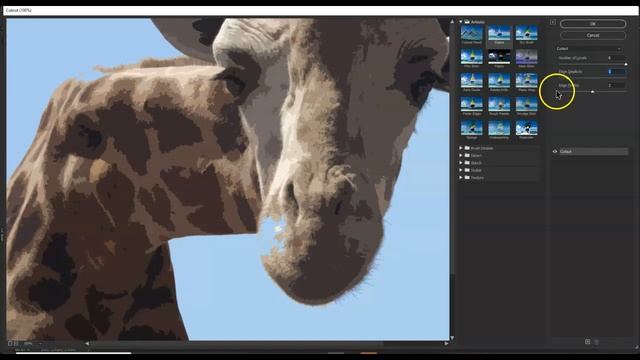Choose the Underpainting filter thumbnail
This screenshot has width=640, height=360.
pyautogui.click(x=499, y=129)
